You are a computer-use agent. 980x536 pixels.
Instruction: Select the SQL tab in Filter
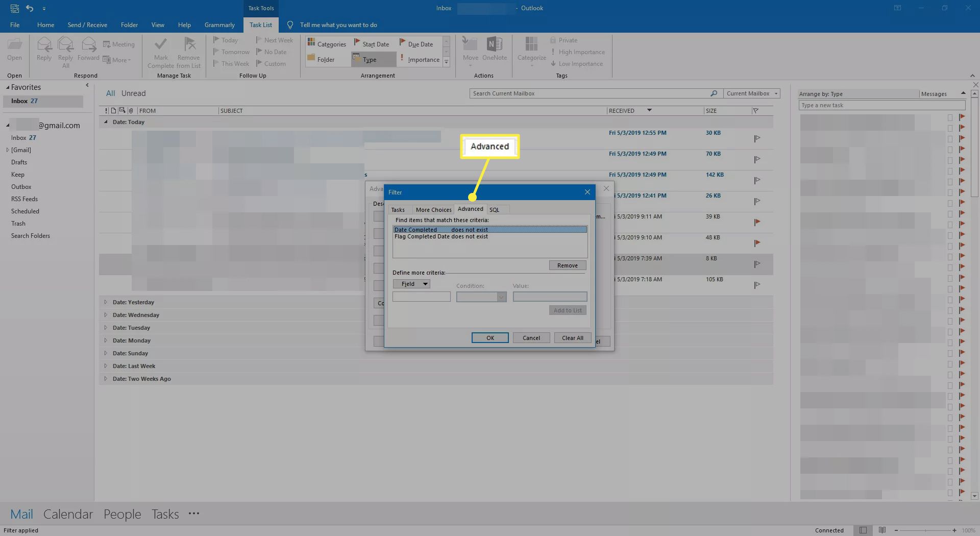coord(494,210)
